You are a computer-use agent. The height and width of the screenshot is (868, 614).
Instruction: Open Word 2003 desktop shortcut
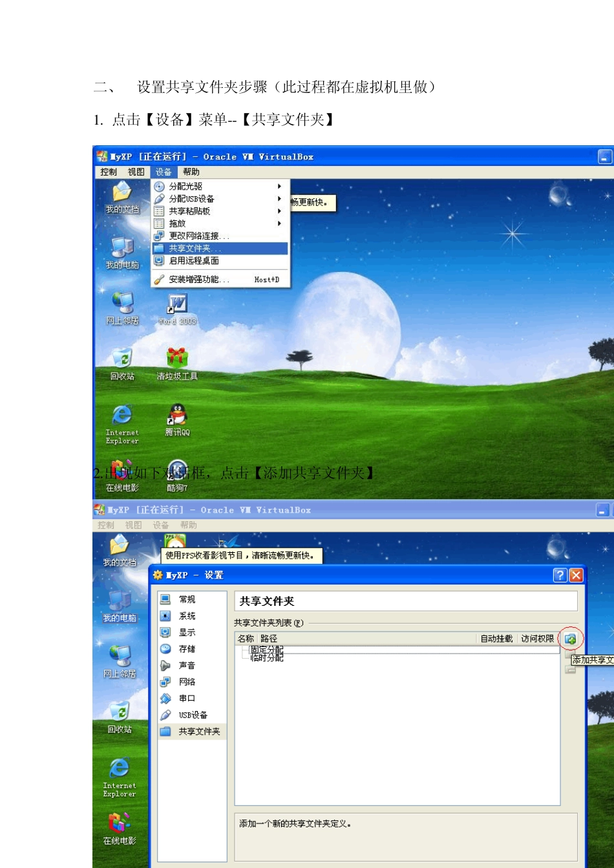click(x=177, y=309)
